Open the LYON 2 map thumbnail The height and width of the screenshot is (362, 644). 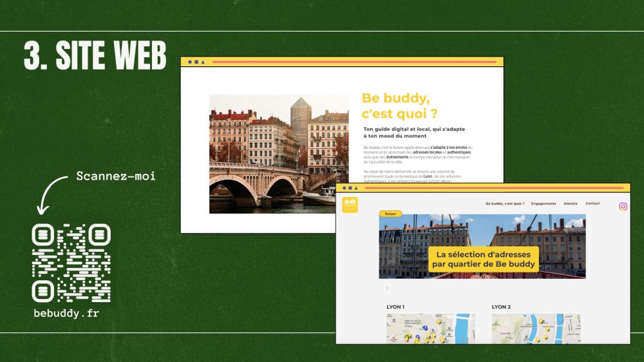[536, 329]
